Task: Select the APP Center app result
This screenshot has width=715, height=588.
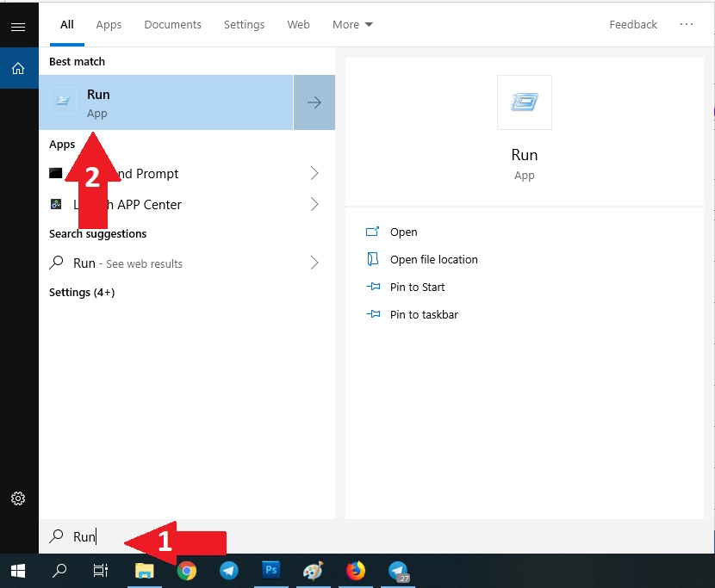Action: tap(187, 204)
